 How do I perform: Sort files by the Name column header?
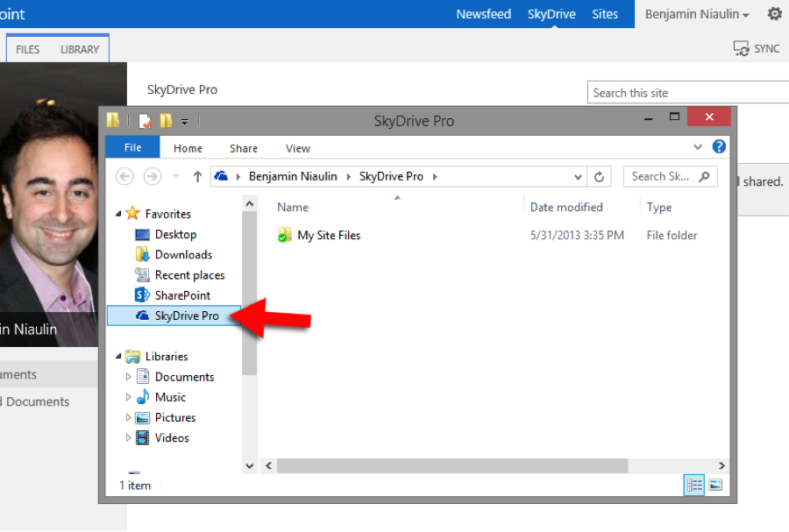tap(293, 207)
